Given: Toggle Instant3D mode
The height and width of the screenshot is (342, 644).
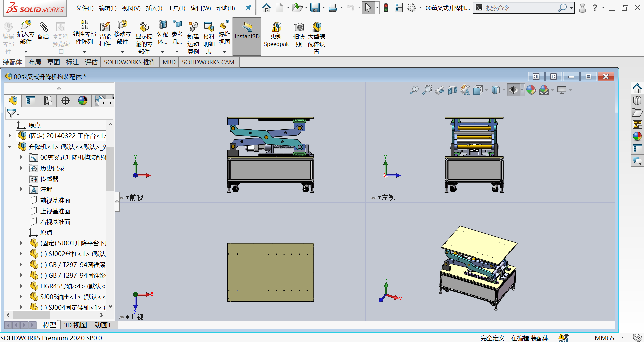Looking at the screenshot, I should 247,36.
